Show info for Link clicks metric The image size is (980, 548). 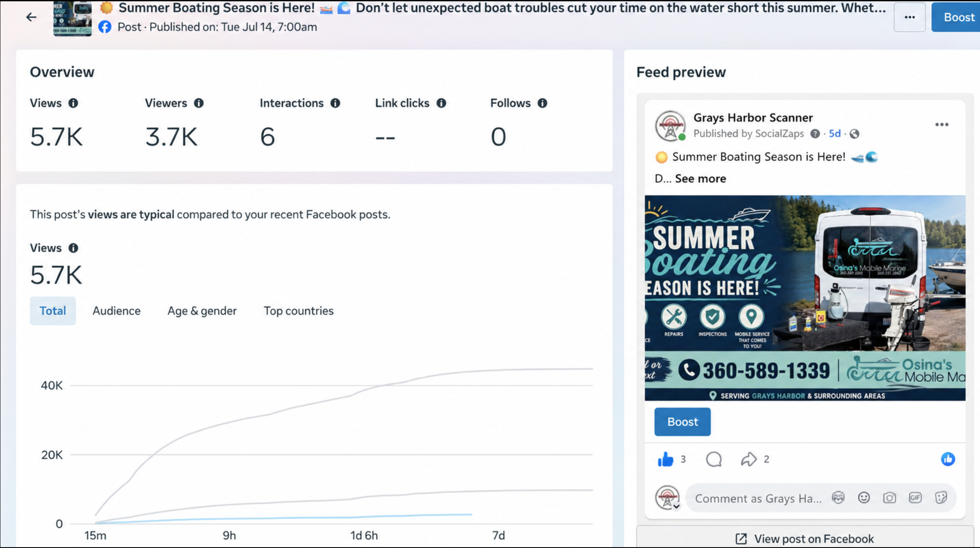click(x=441, y=103)
